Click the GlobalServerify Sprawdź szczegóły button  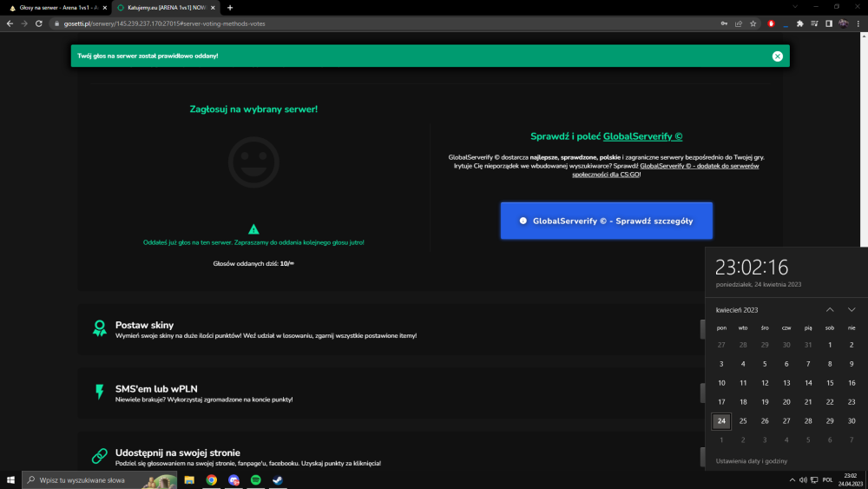pos(606,221)
